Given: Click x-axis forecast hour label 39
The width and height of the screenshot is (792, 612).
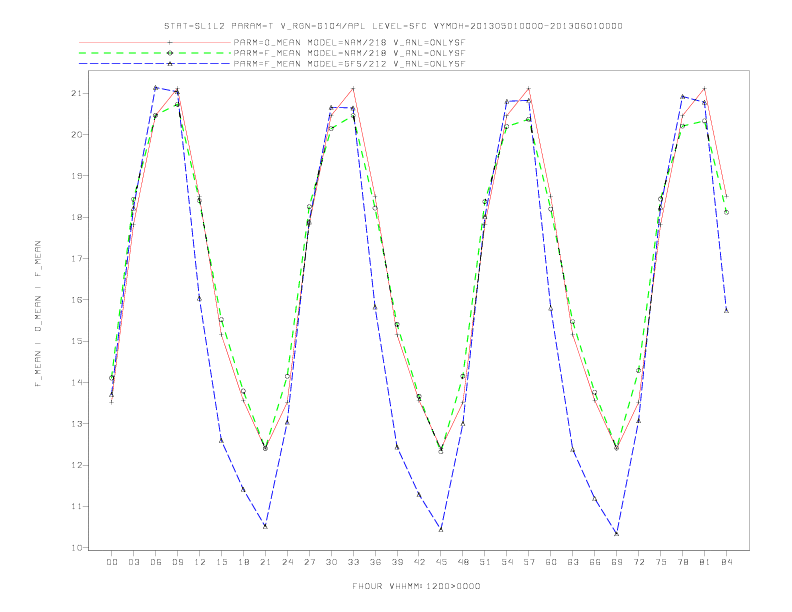Looking at the screenshot, I should [x=397, y=562].
